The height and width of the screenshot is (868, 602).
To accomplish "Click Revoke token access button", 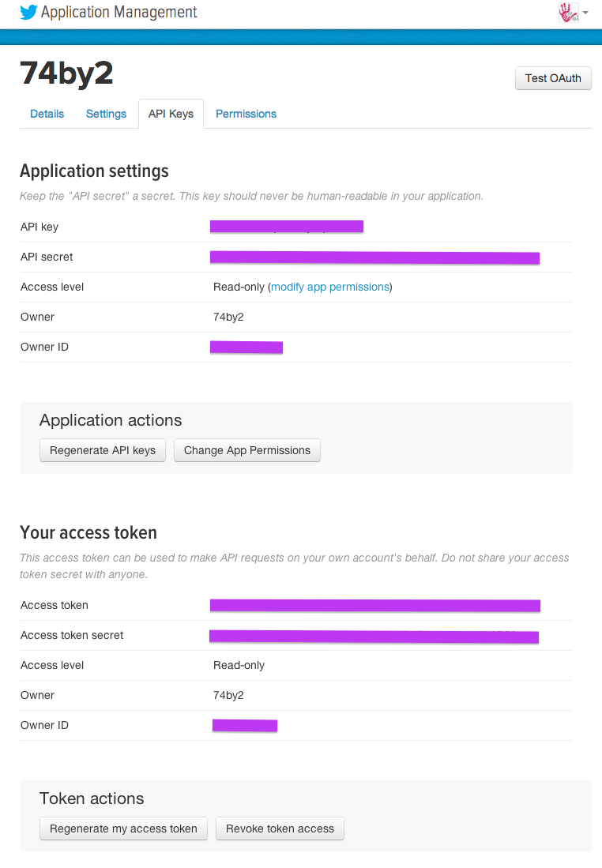I will (280, 829).
